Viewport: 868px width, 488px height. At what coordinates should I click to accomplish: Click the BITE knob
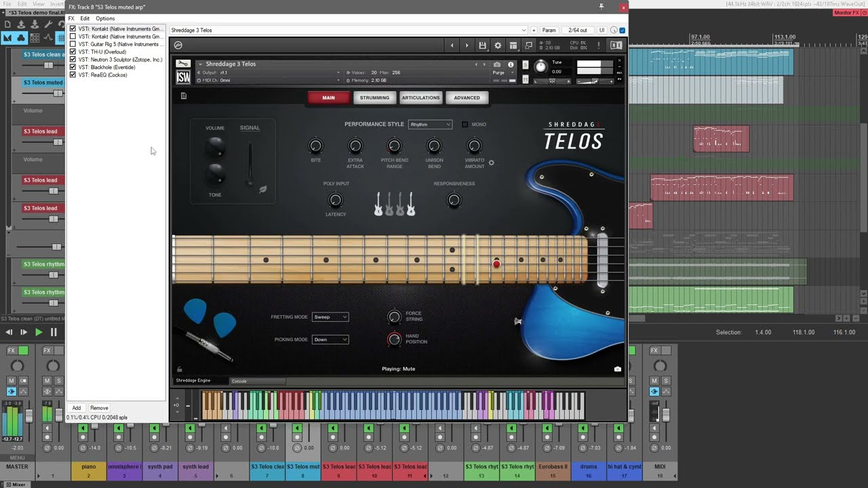pyautogui.click(x=315, y=146)
